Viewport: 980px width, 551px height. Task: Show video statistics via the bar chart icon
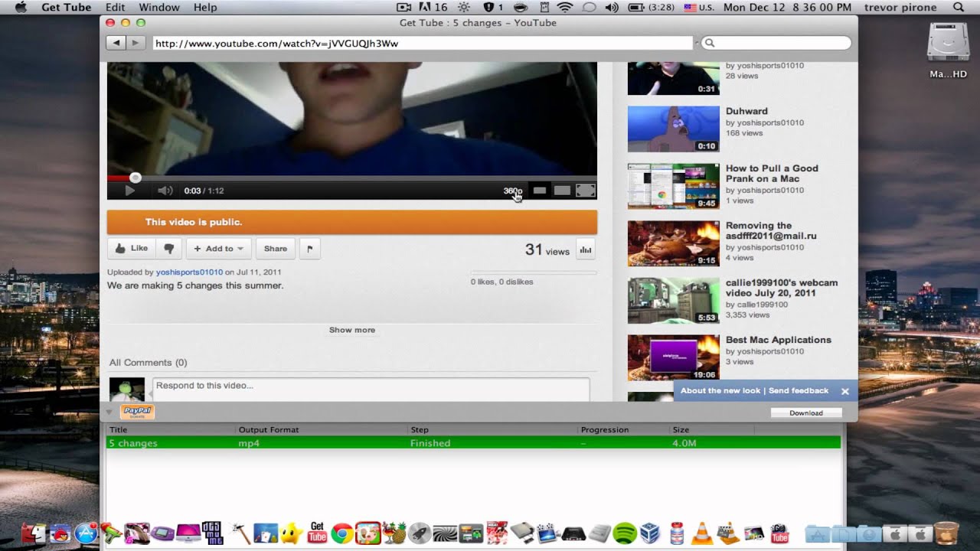pyautogui.click(x=586, y=249)
